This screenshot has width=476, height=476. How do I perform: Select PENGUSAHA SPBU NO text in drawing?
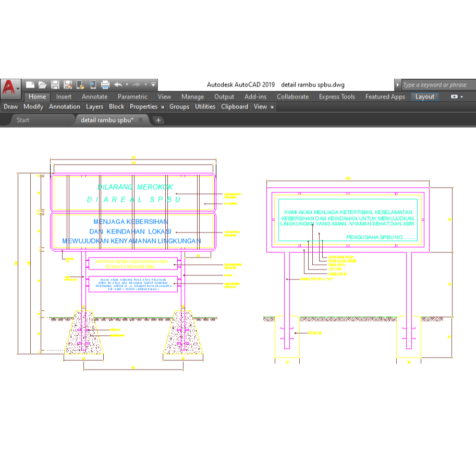(x=381, y=237)
